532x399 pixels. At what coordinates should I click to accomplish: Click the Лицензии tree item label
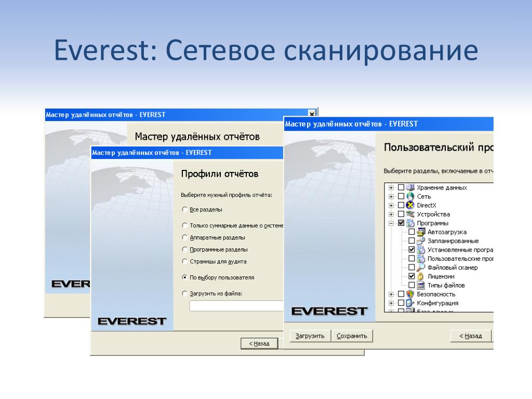[x=441, y=276]
